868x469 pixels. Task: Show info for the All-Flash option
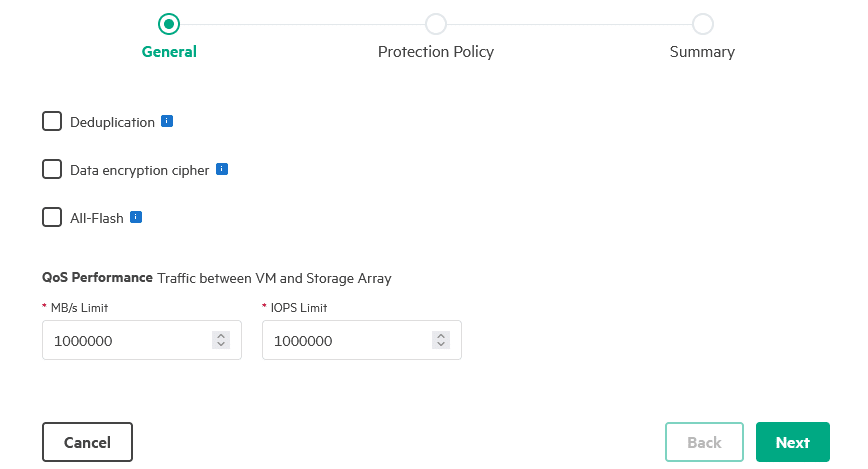coord(136,217)
